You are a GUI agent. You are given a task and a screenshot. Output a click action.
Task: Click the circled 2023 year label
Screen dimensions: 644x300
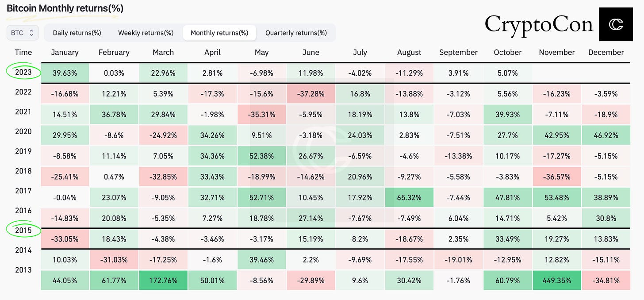click(23, 72)
